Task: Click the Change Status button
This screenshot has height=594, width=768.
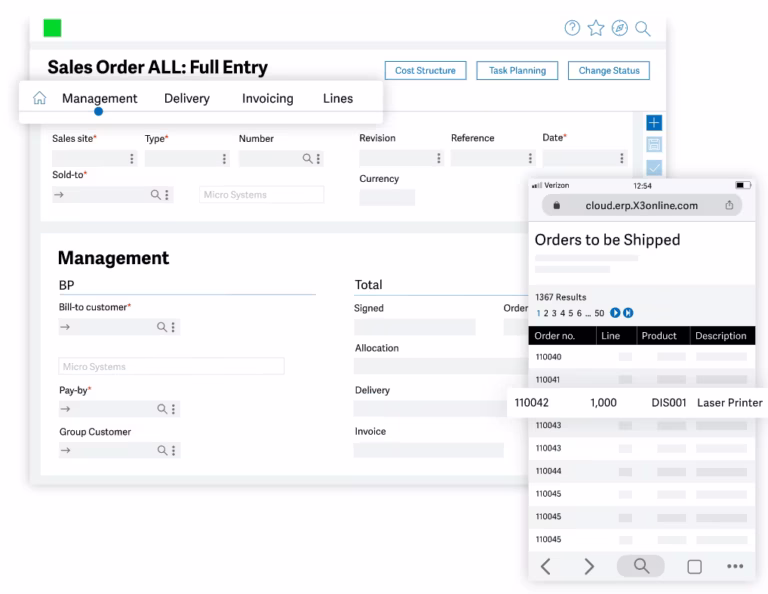Action: pyautogui.click(x=609, y=71)
